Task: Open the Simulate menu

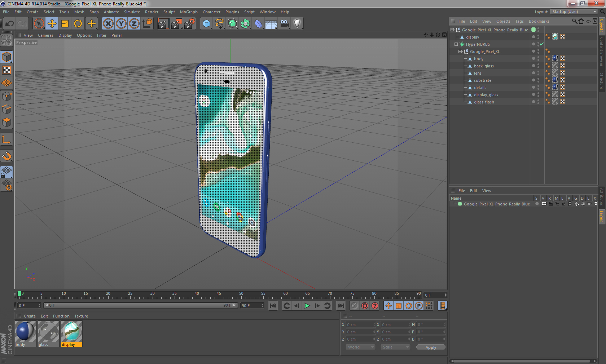Action: [x=132, y=12]
